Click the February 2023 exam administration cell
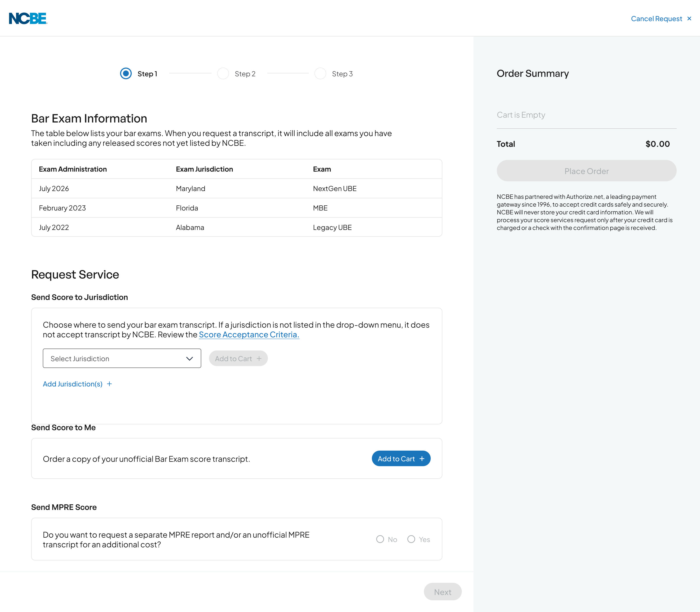This screenshot has height=612, width=700. tap(62, 208)
